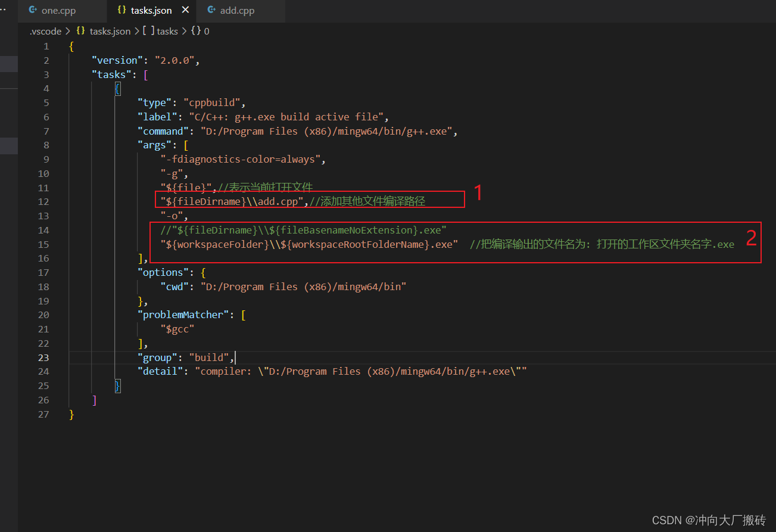Screen dimensions: 776x532
Task: Click the "command" key
Action: (163, 131)
